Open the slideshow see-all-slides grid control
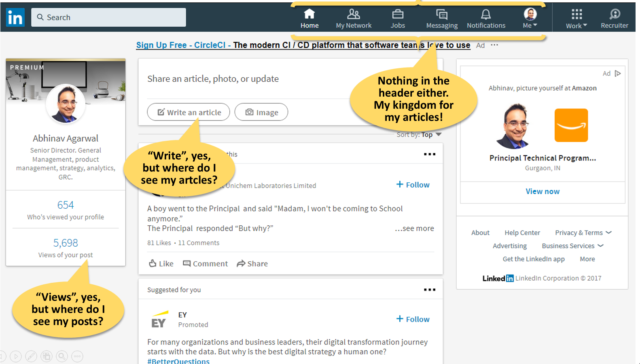The image size is (640, 364). tap(47, 356)
